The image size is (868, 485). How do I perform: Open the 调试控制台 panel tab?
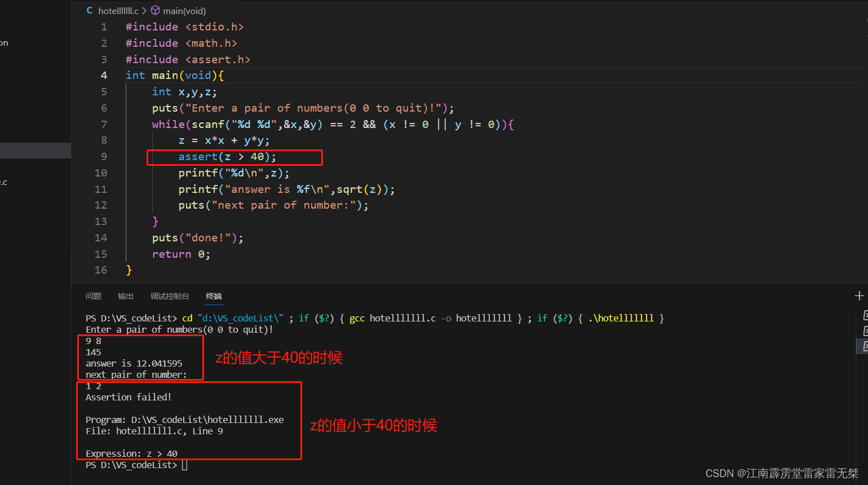coord(170,296)
